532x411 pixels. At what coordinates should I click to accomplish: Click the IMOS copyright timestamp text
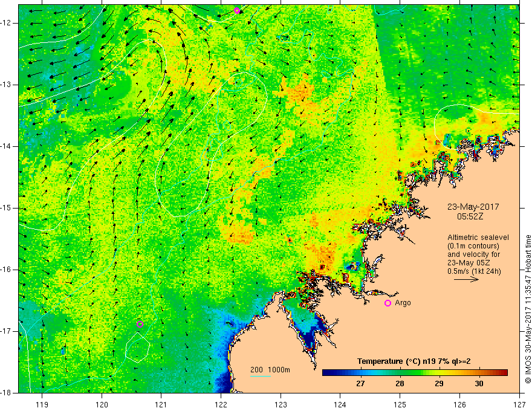click(x=528, y=309)
